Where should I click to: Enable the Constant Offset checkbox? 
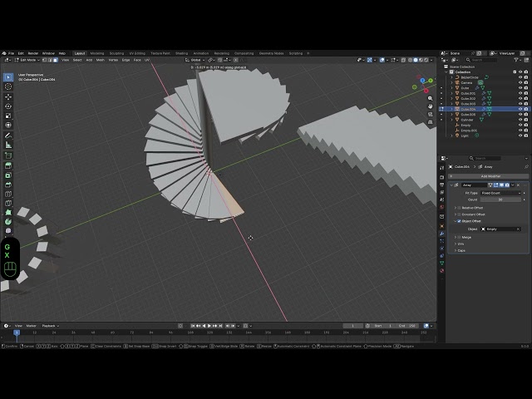460,214
